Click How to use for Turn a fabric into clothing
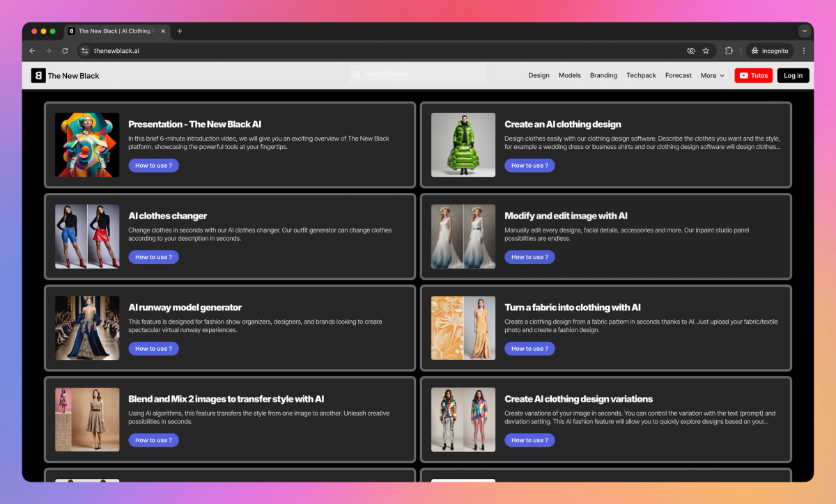836x504 pixels. pos(529,349)
